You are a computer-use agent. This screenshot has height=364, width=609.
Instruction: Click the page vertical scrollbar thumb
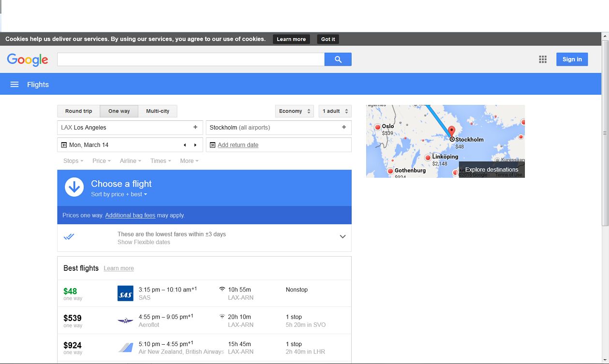tap(605, 133)
